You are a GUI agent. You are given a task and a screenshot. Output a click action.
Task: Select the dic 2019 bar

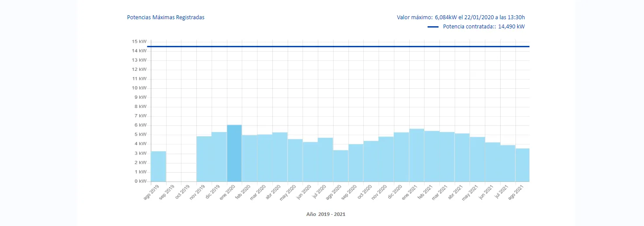tap(219, 156)
